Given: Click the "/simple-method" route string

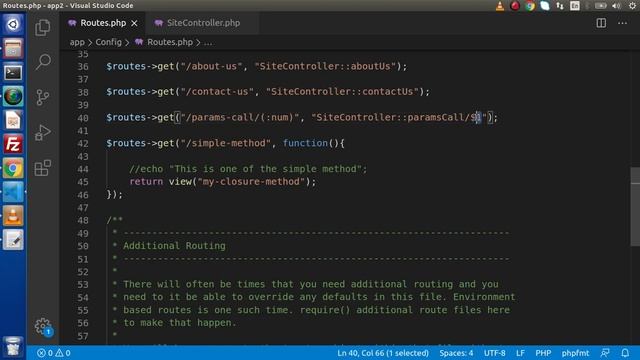Looking at the screenshot, I should pyautogui.click(x=225, y=143).
